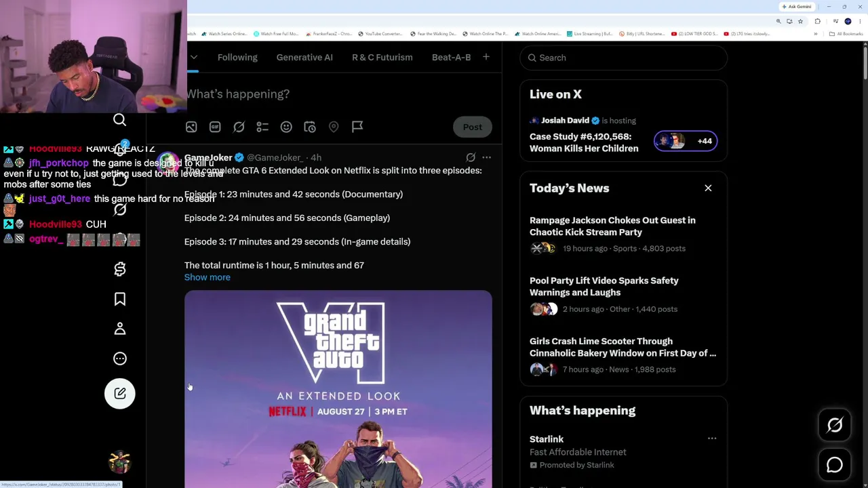Open the Bitly URL Shortener bookmark
868x488 pixels.
[x=642, y=34]
